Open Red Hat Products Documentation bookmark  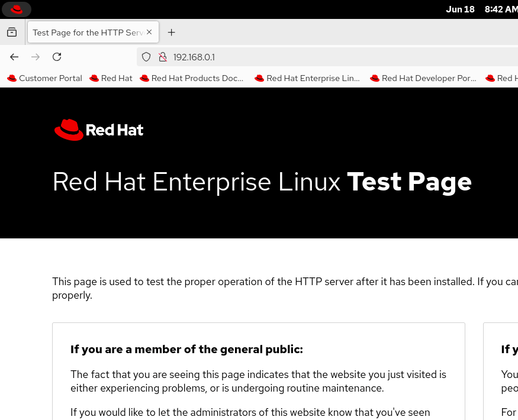(x=192, y=78)
